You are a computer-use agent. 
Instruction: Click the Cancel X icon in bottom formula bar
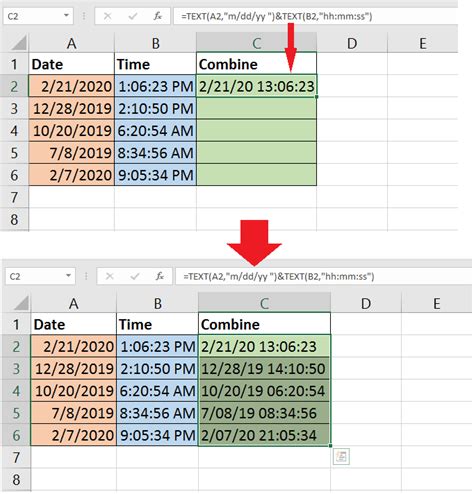109,276
